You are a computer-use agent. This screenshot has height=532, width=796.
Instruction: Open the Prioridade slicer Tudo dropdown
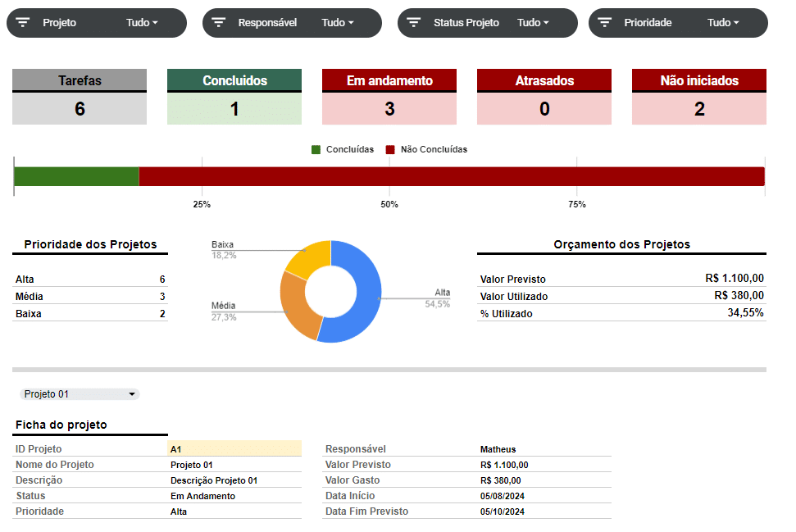click(723, 22)
